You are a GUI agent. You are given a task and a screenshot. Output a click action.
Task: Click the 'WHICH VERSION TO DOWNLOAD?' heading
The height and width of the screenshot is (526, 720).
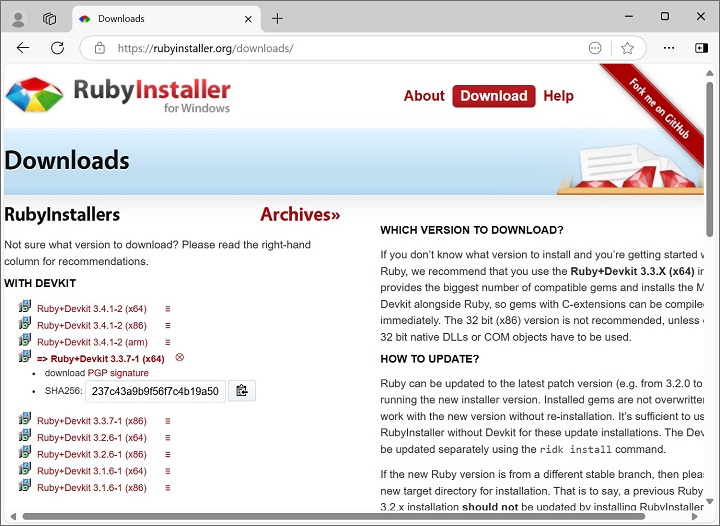pyautogui.click(x=472, y=230)
